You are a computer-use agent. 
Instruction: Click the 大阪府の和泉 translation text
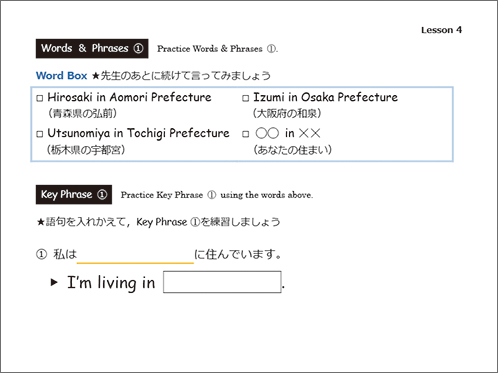click(287, 113)
